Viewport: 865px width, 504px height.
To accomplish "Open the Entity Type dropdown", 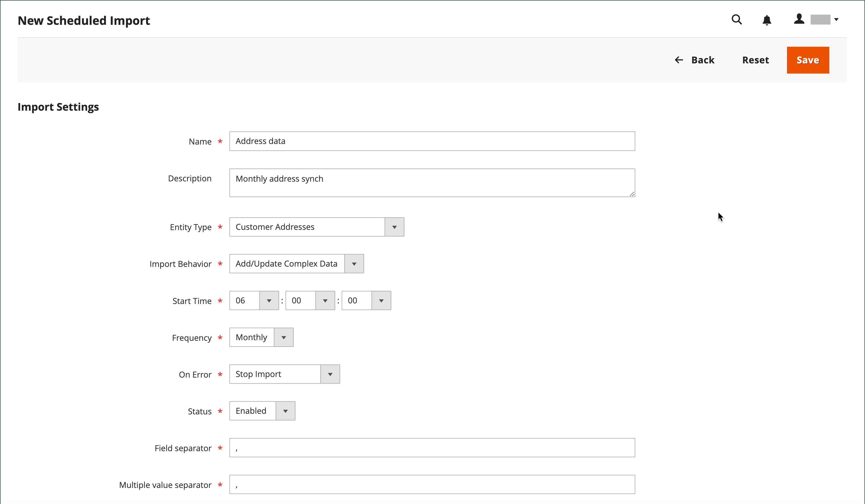I will coord(316,227).
